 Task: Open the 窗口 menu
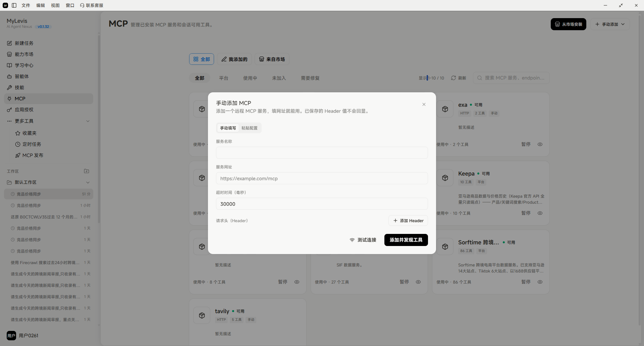tap(70, 5)
